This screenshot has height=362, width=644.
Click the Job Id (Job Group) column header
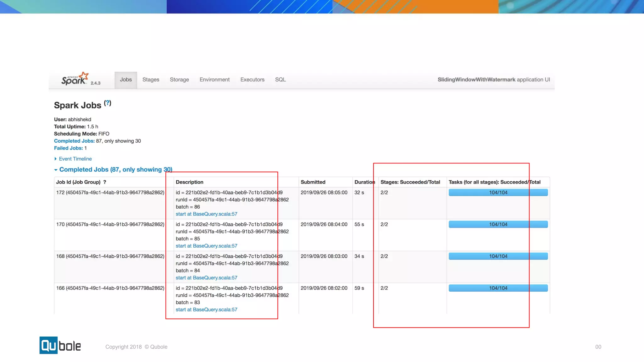(78, 182)
